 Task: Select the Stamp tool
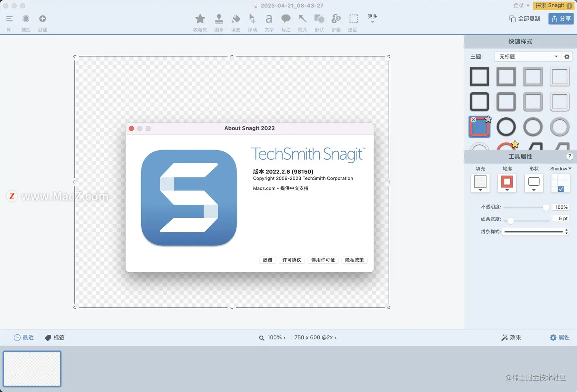click(x=219, y=19)
